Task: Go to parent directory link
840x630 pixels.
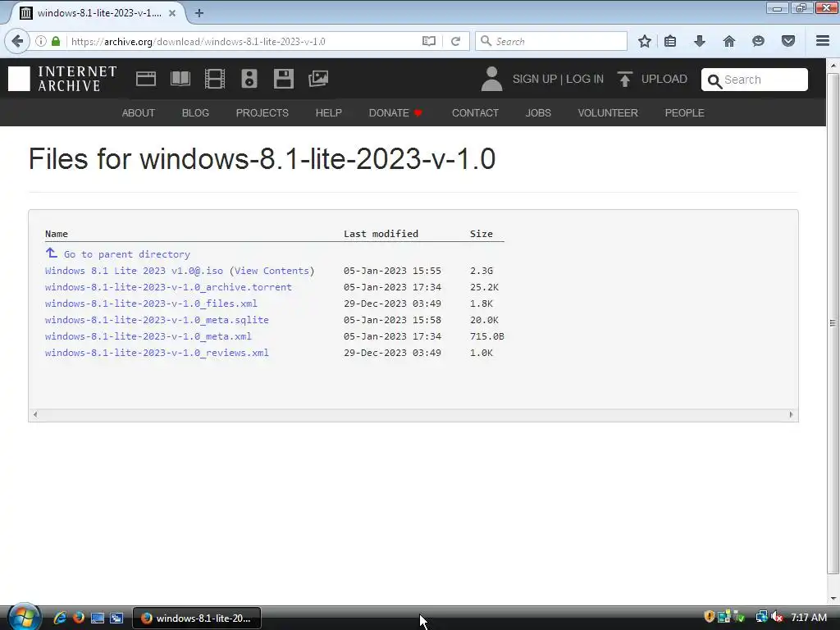Action: click(126, 254)
